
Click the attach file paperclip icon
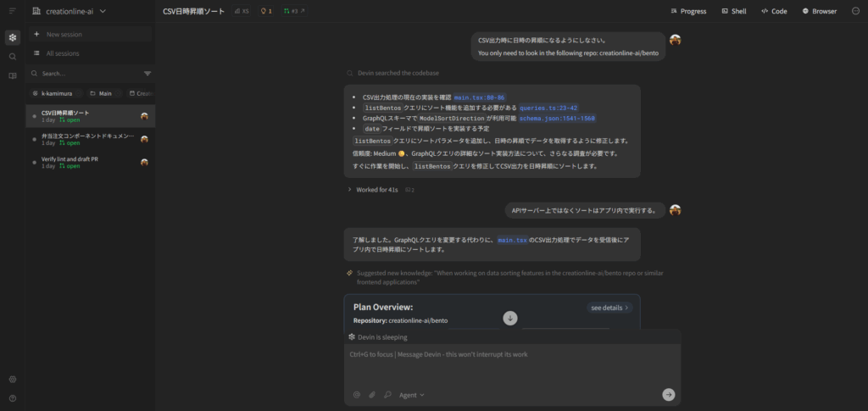pyautogui.click(x=371, y=394)
